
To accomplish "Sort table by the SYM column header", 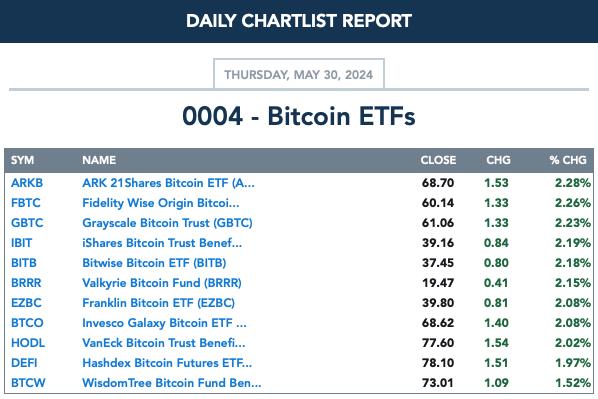I will click(23, 160).
